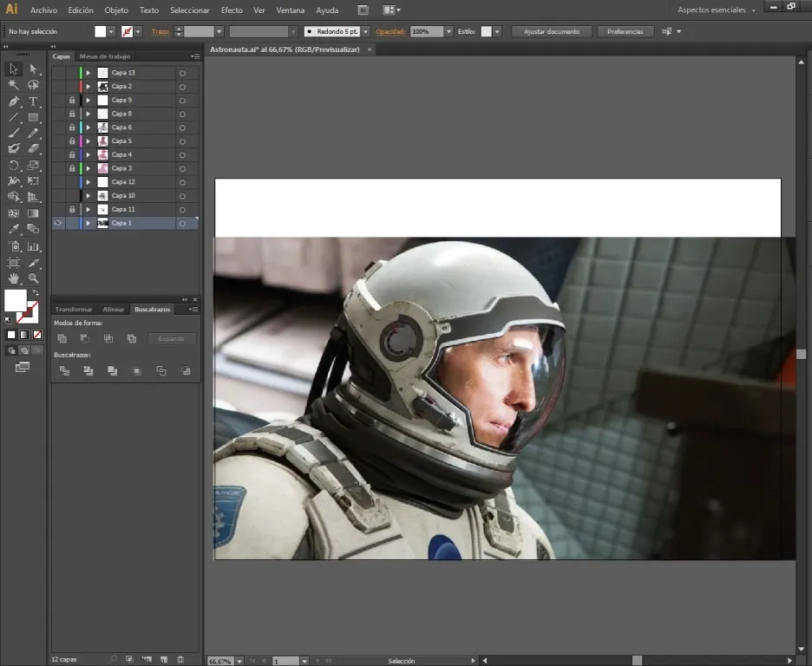Select the Rectangle tool
Image resolution: width=812 pixels, height=666 pixels.
pyautogui.click(x=33, y=117)
